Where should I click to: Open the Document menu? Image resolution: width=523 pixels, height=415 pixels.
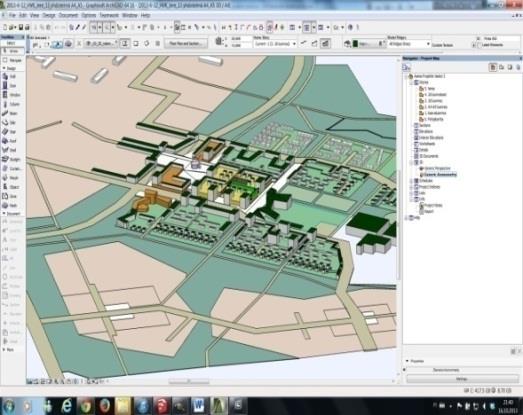point(68,15)
